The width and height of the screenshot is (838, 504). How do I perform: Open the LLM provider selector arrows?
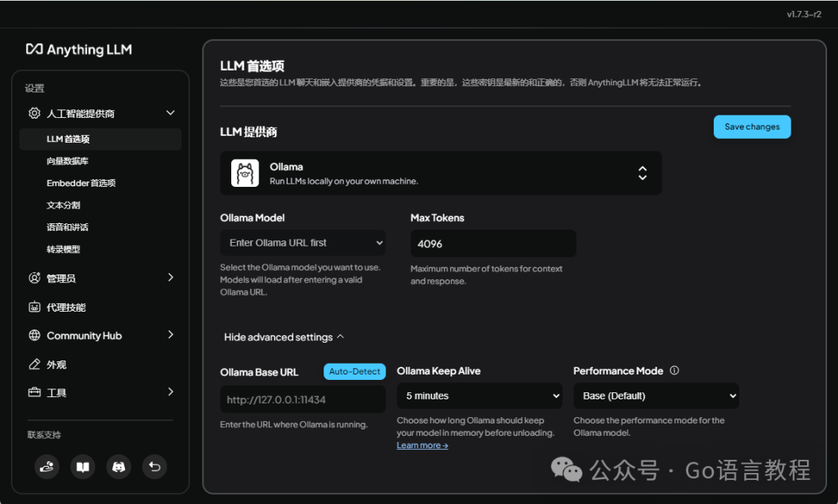coord(642,173)
